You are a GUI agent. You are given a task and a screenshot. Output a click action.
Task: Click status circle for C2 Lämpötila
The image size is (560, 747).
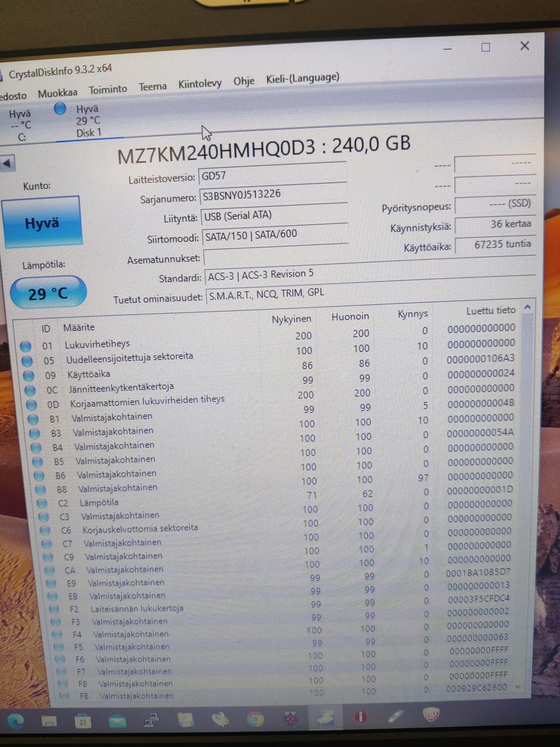pyautogui.click(x=43, y=503)
